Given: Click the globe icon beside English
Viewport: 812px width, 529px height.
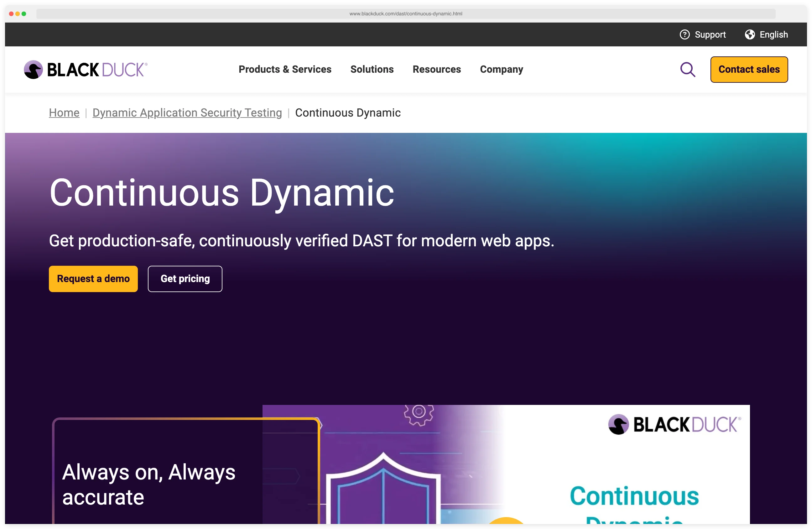Looking at the screenshot, I should tap(750, 34).
